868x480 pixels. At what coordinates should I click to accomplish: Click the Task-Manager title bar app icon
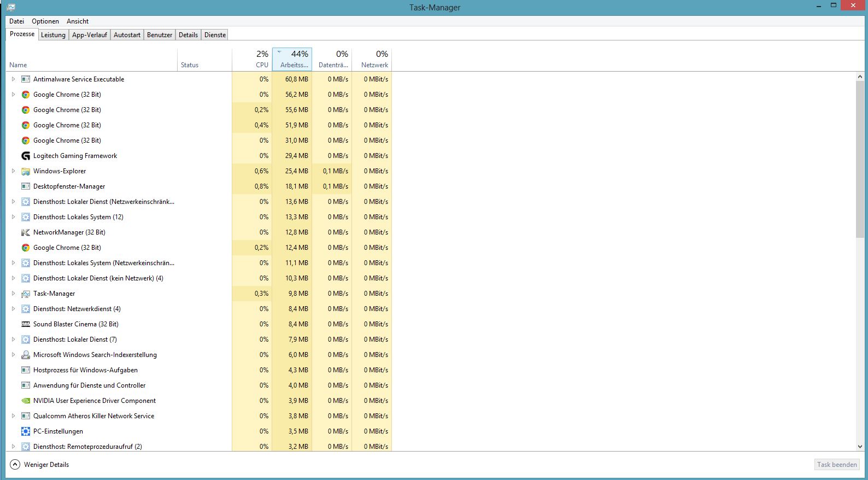(x=10, y=7)
